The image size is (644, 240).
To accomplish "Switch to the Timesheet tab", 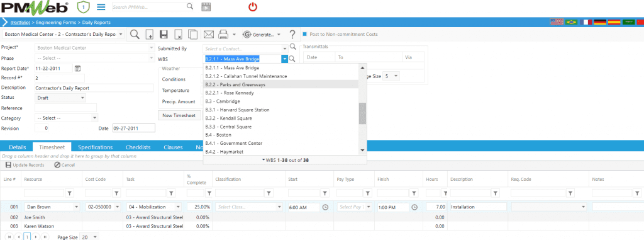I will tap(52, 147).
